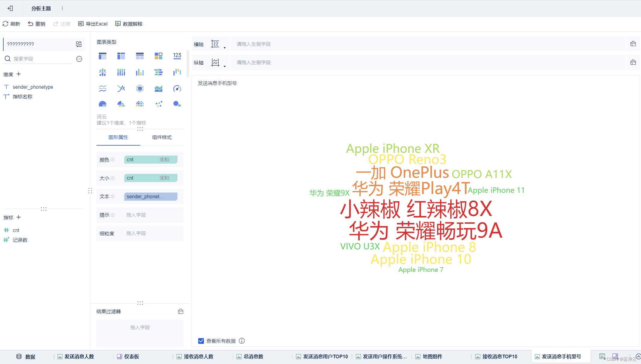
Task: Choose the 123 KPI indicator card chart type
Action: [x=177, y=56]
